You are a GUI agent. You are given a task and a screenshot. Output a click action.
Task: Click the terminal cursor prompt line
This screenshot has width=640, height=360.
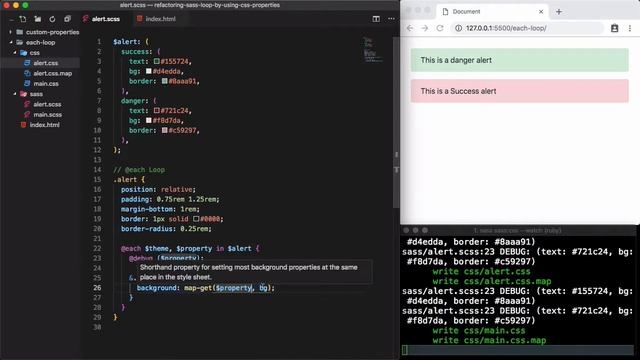[x=518, y=350]
